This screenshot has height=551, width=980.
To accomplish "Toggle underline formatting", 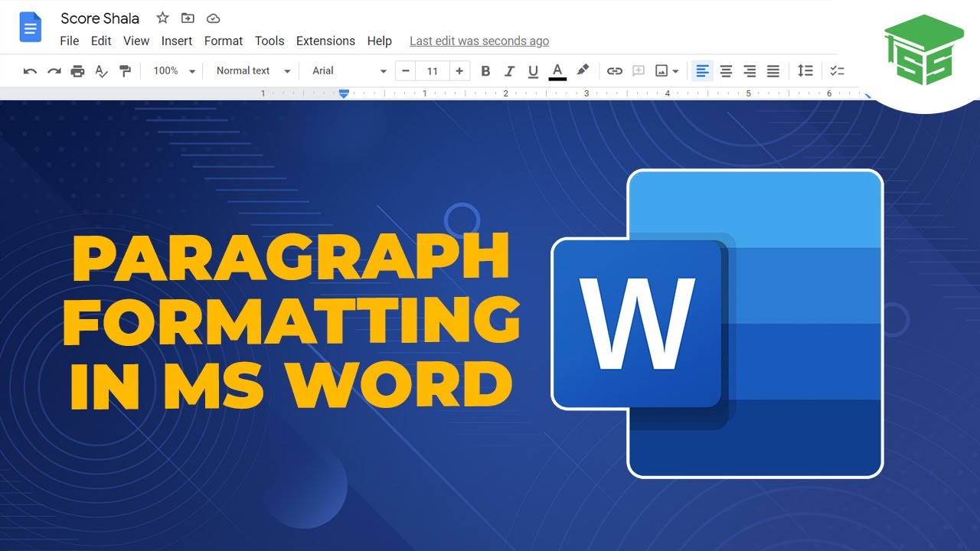I will [533, 71].
